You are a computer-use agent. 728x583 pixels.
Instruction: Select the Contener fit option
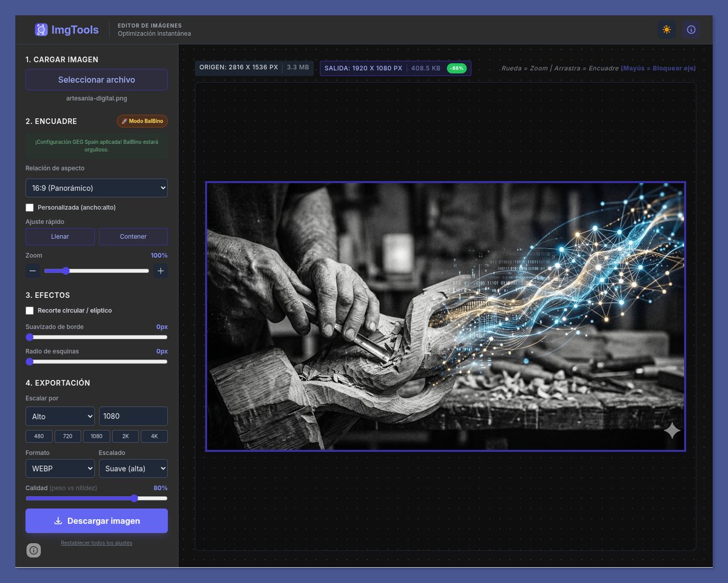click(133, 236)
